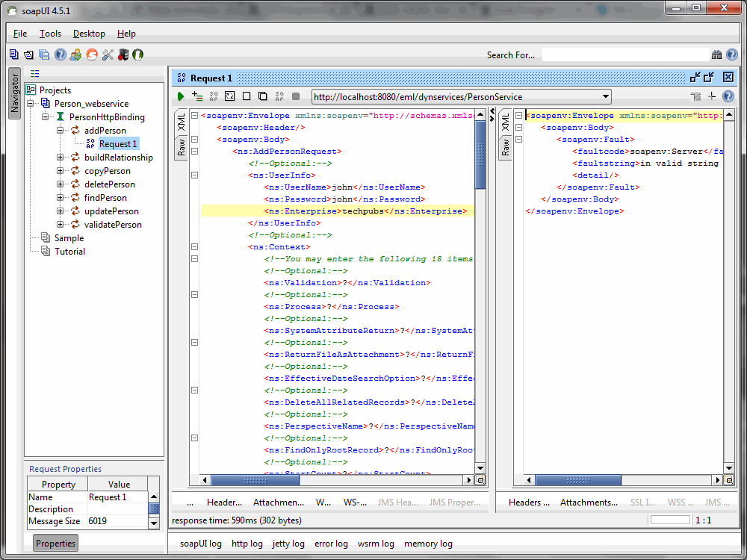Select the Tutorial project in tree

[69, 252]
